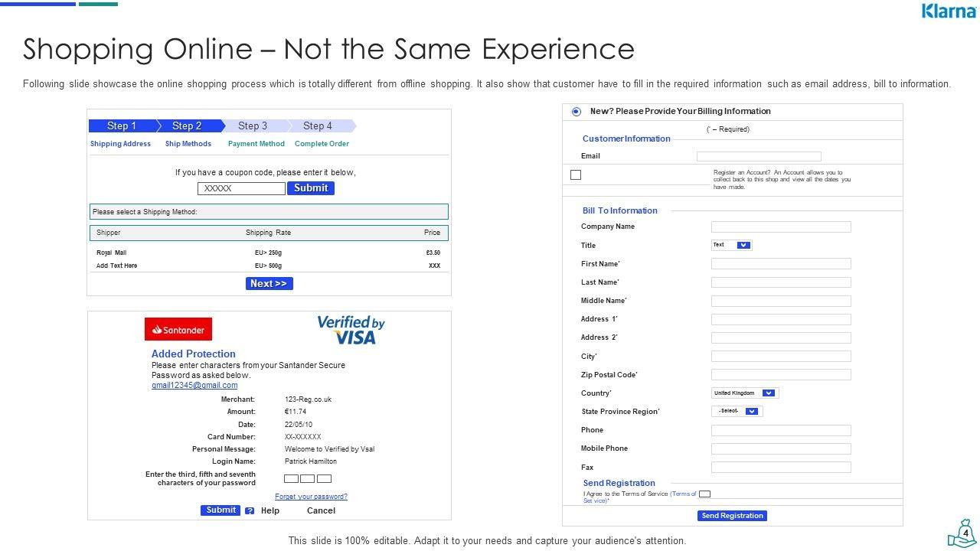Image resolution: width=980 pixels, height=551 pixels.
Task: Select the Royal Mail shipping row
Action: (269, 253)
